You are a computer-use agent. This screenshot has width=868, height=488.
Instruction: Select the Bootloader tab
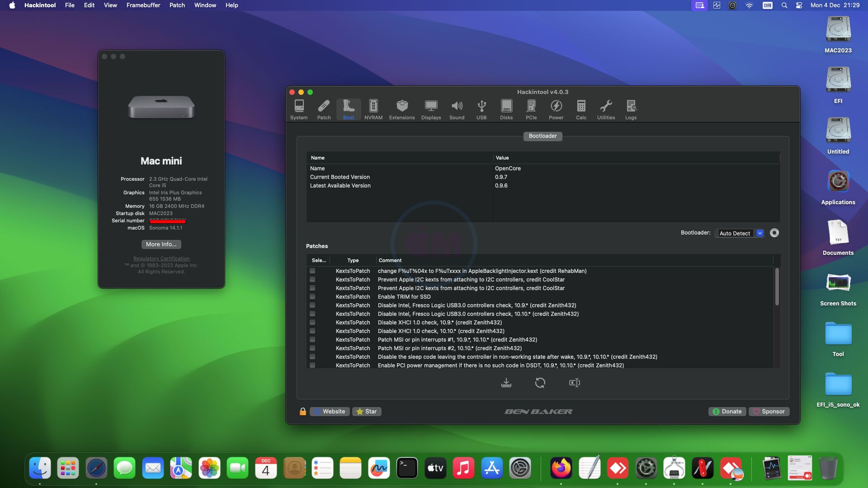[x=543, y=136]
